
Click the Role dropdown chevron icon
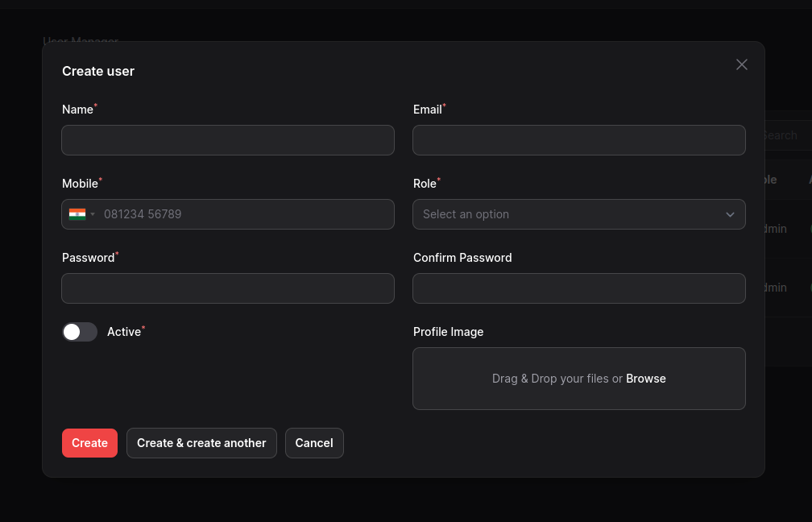[x=730, y=214]
